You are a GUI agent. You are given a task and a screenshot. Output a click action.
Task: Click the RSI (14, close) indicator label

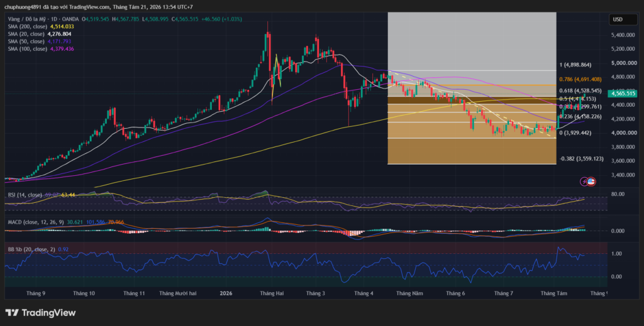pyautogui.click(x=25, y=195)
